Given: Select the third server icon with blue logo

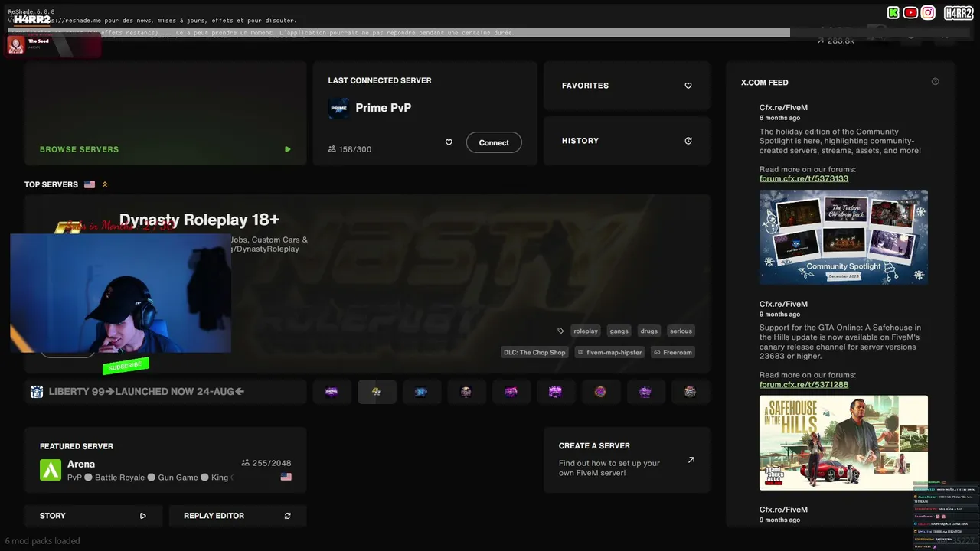Looking at the screenshot, I should (421, 392).
